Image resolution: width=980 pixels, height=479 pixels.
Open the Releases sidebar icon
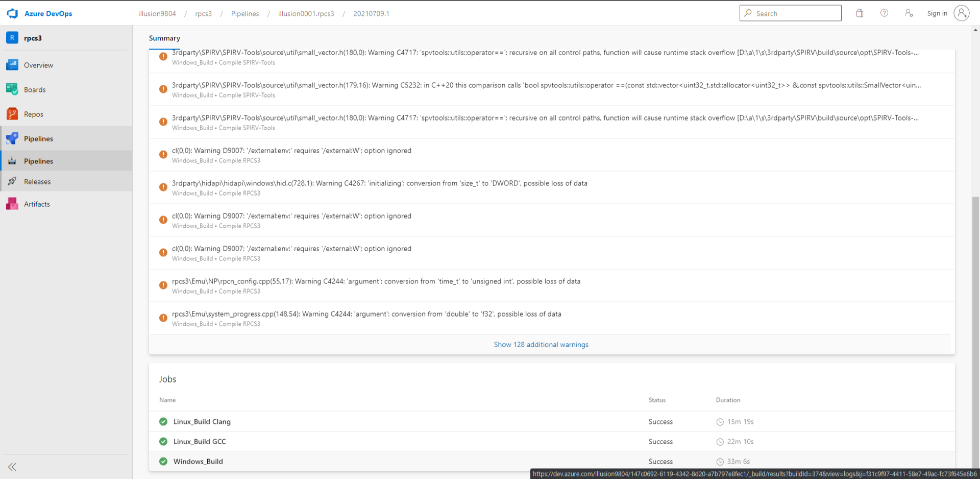coord(12,181)
